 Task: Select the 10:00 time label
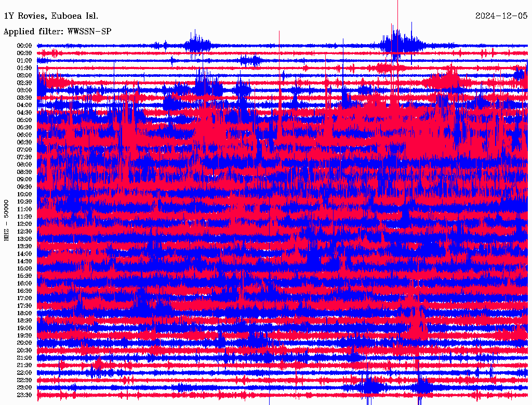pos(24,194)
